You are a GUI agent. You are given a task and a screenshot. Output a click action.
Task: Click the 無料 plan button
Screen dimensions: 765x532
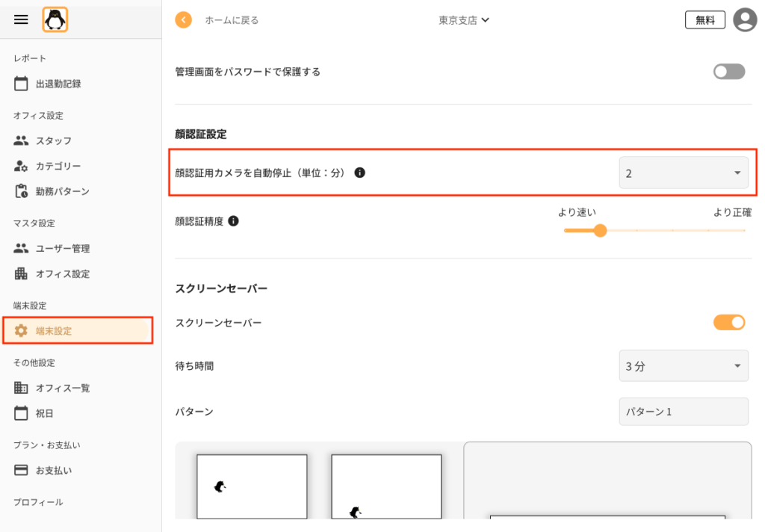(x=705, y=20)
